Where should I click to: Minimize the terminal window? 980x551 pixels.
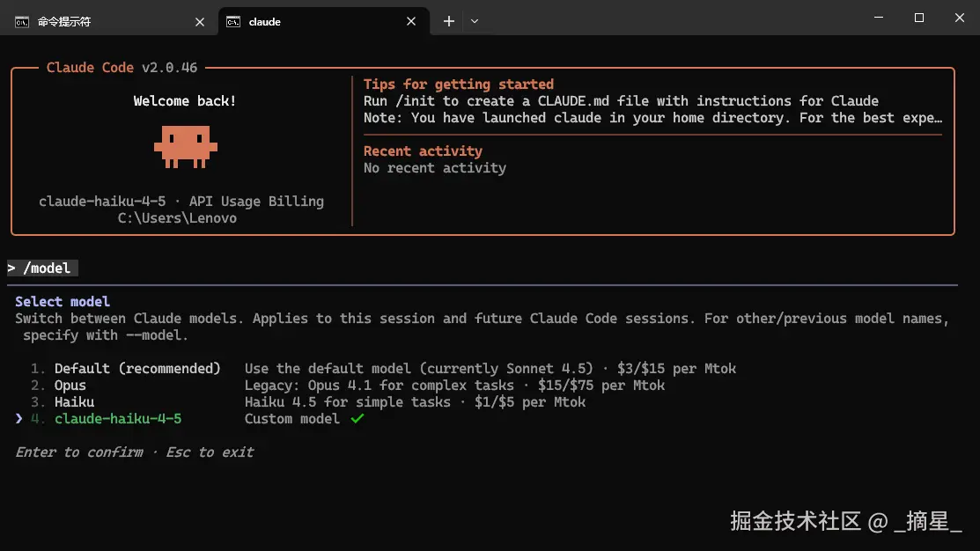pyautogui.click(x=878, y=18)
